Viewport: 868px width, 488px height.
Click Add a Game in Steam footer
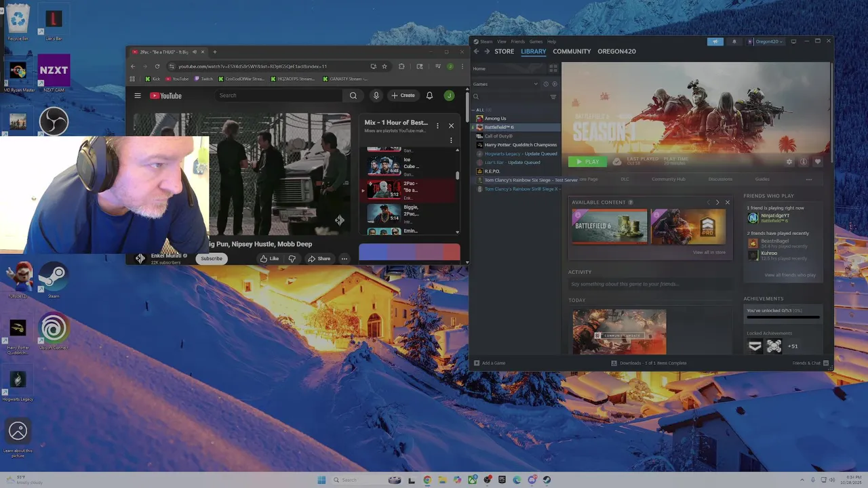coord(489,363)
